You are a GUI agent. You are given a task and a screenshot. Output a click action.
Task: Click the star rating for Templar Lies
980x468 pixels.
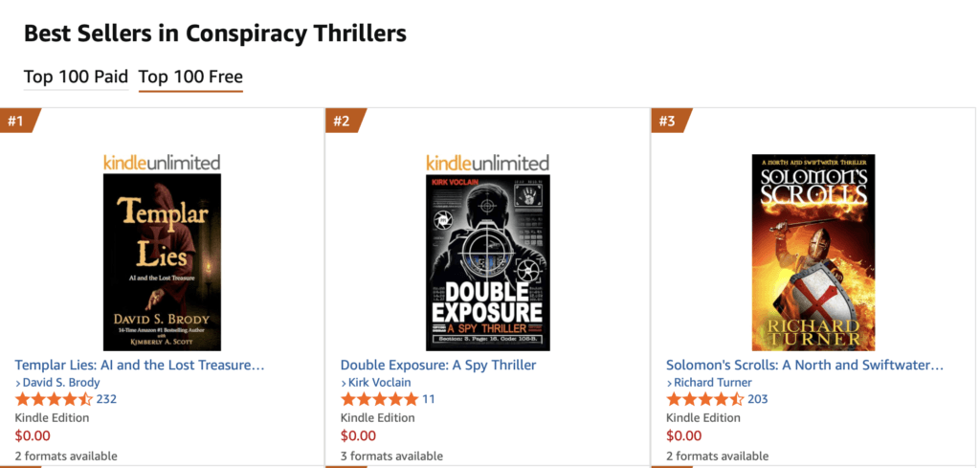(54, 399)
